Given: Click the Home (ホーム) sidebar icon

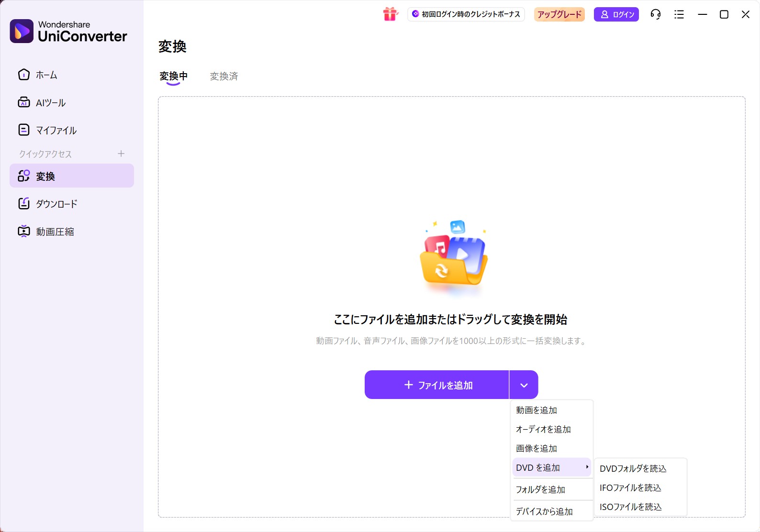Looking at the screenshot, I should tap(24, 75).
